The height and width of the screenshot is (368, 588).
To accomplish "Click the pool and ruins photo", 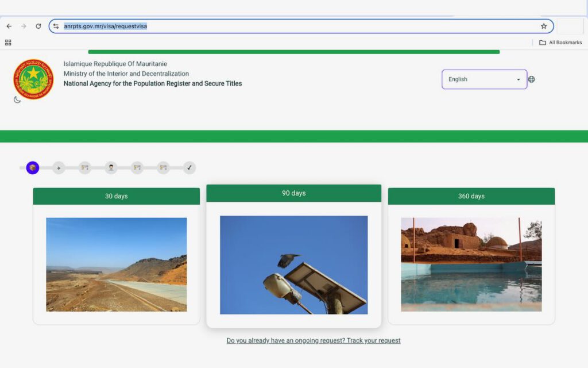I will coord(471,264).
